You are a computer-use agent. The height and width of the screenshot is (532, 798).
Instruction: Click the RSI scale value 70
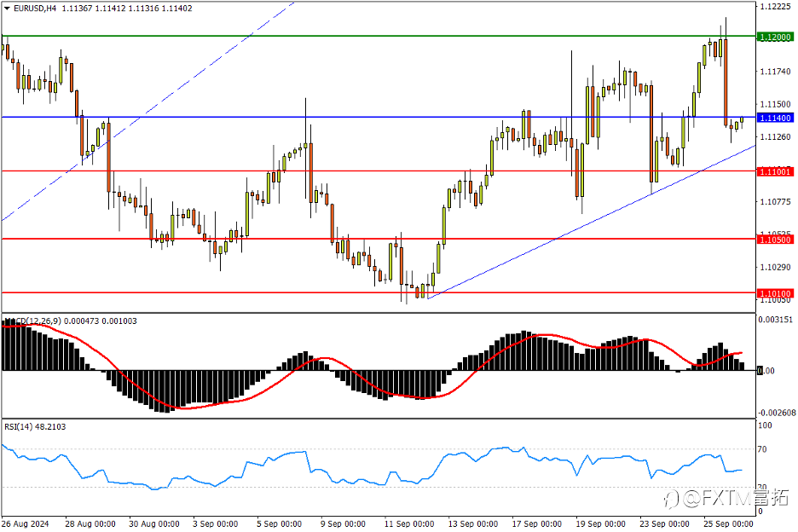[762, 449]
